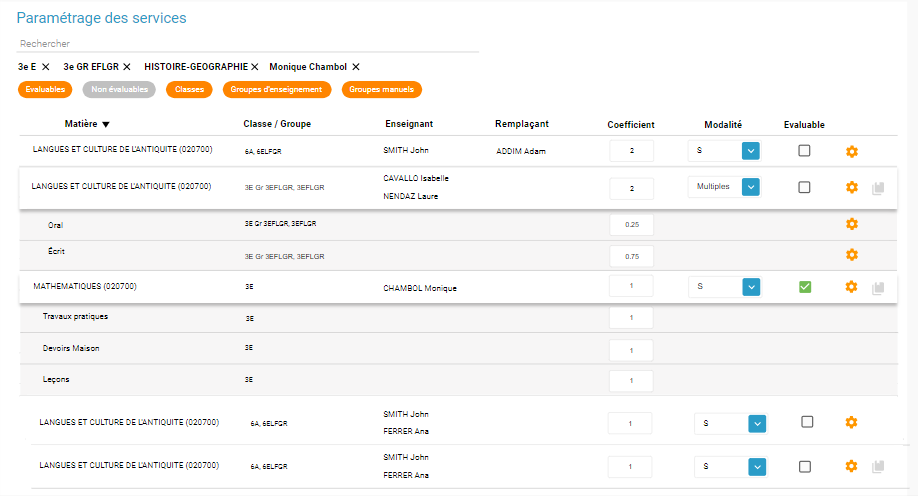Click copy icon for the CAVALLO Isabelle service

[878, 188]
